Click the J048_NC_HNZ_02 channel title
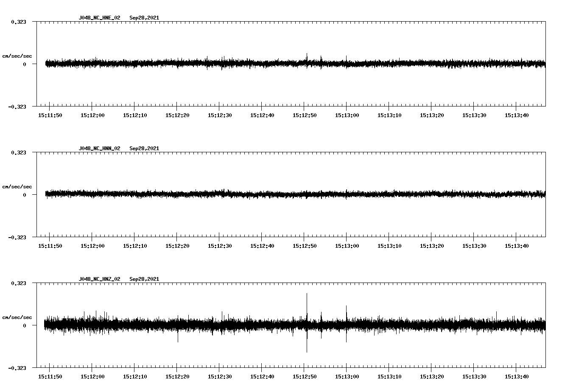Image resolution: width=576 pixels, height=392 pixels. click(x=99, y=279)
